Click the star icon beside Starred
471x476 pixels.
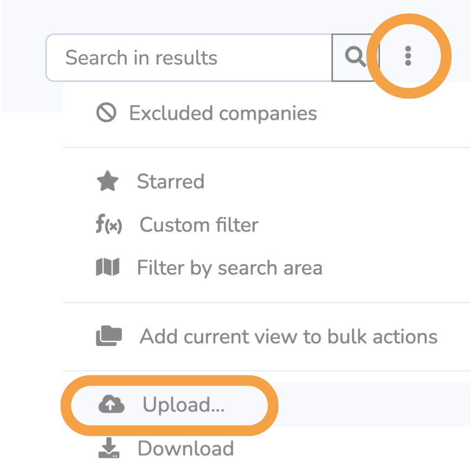[x=107, y=181]
